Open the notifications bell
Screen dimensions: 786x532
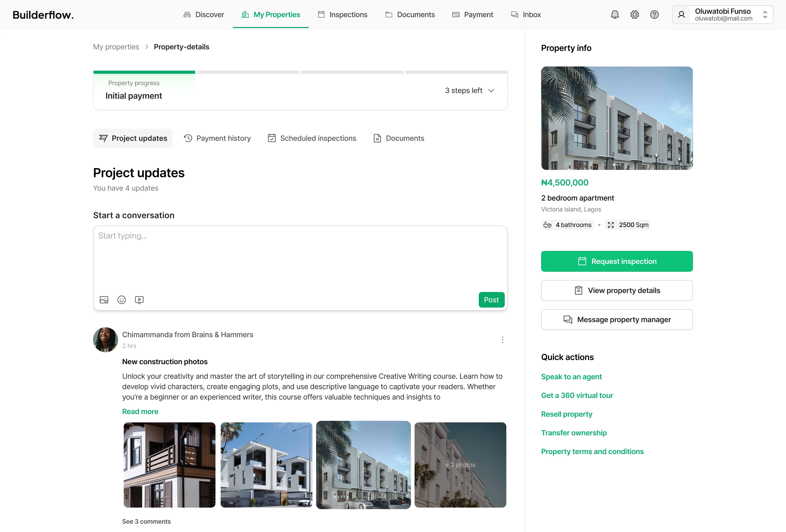click(614, 15)
